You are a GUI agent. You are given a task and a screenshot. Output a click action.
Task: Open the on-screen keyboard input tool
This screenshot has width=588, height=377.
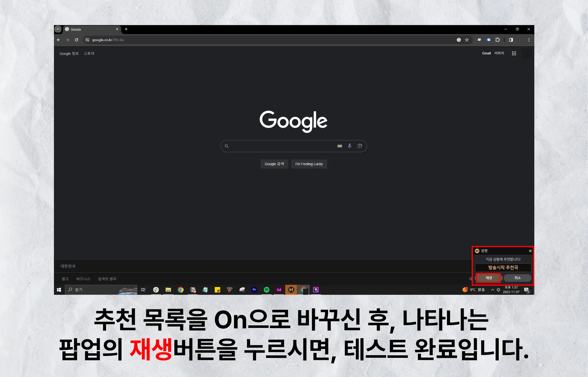(x=340, y=146)
